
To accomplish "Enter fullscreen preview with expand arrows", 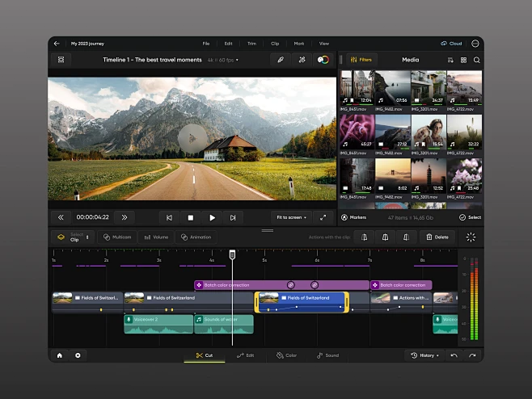I will (x=323, y=217).
